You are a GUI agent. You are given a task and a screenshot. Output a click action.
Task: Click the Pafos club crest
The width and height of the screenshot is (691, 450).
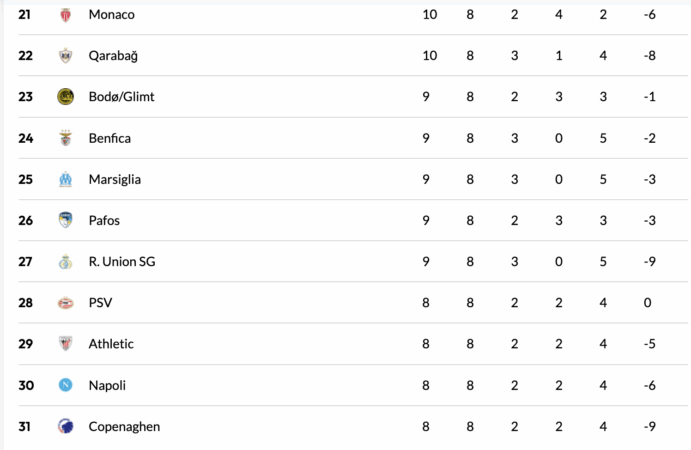(x=66, y=220)
